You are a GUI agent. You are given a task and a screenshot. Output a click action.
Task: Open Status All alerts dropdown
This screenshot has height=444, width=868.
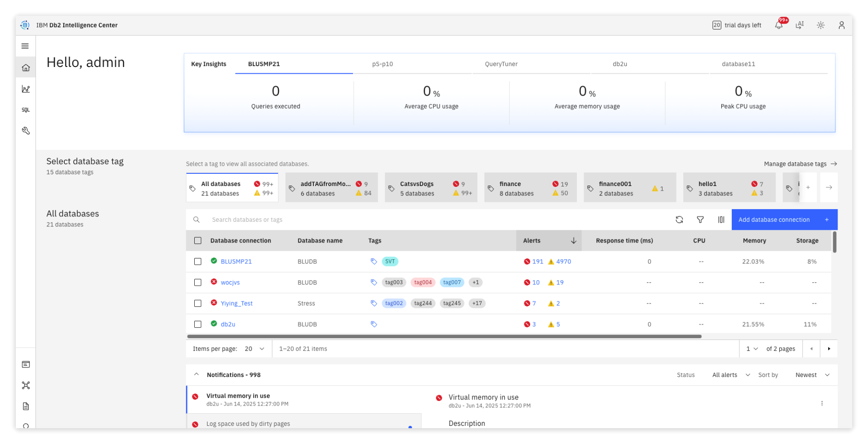pos(731,375)
